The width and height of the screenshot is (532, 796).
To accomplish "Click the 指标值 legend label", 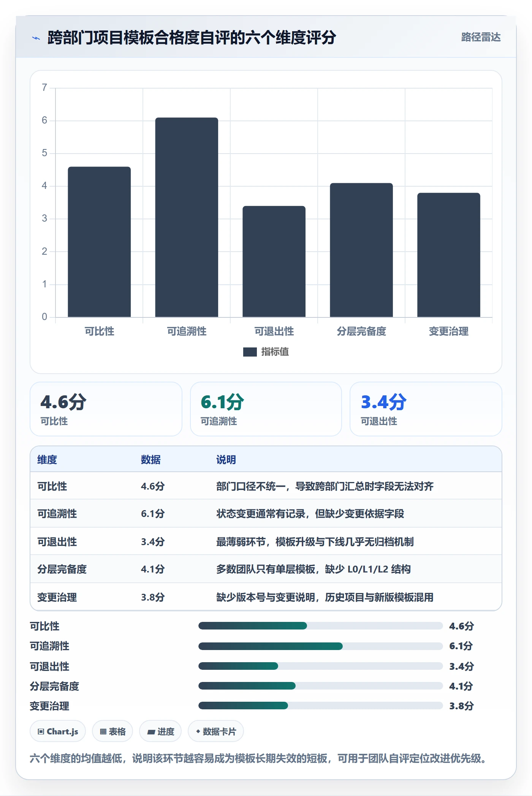I will coord(275,352).
